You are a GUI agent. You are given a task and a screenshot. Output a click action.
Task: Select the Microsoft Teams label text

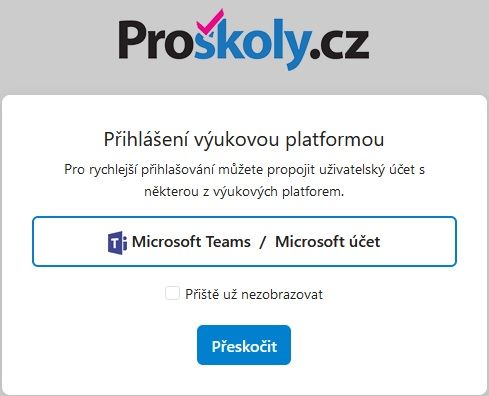coord(191,242)
